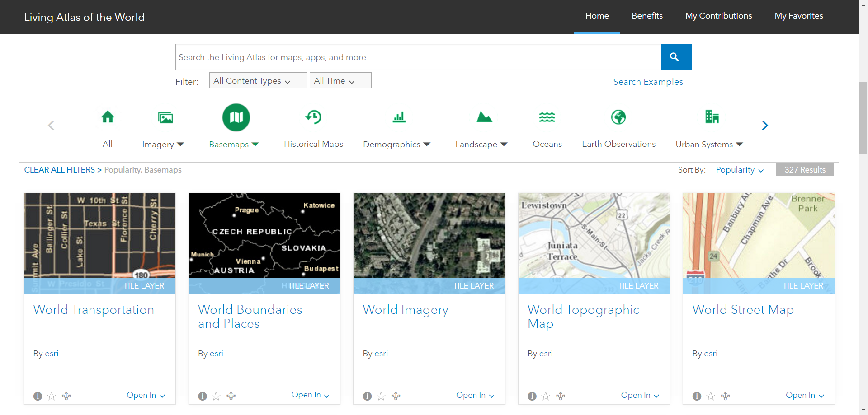This screenshot has height=415, width=868.
Task: Open World Boundaries and Places title link
Action: click(x=250, y=317)
